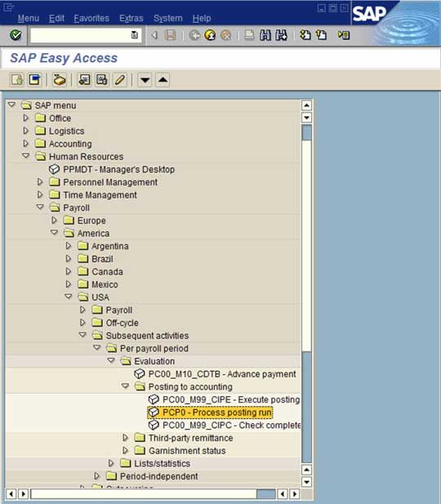Collapse the Posting to accounting folder
Screen dimensions: 441x504
(x=125, y=386)
